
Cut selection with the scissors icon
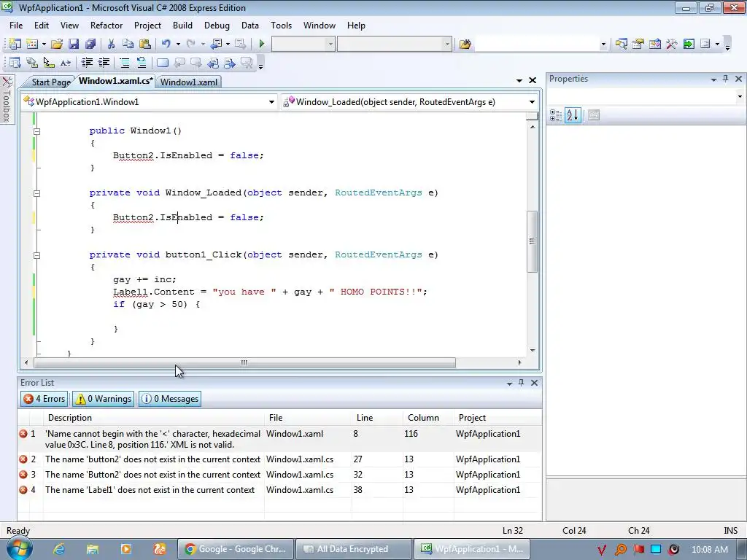[111, 44]
